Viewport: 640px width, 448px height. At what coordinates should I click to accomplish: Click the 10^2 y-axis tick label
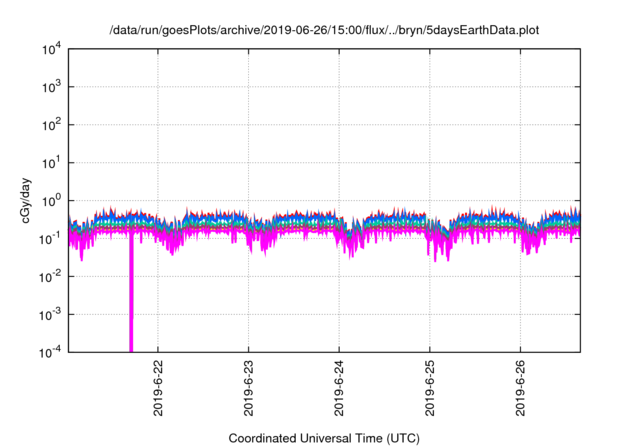click(51, 124)
